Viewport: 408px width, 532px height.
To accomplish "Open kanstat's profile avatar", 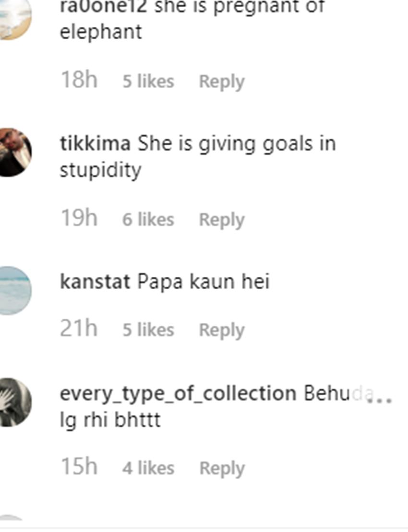I will (14, 291).
